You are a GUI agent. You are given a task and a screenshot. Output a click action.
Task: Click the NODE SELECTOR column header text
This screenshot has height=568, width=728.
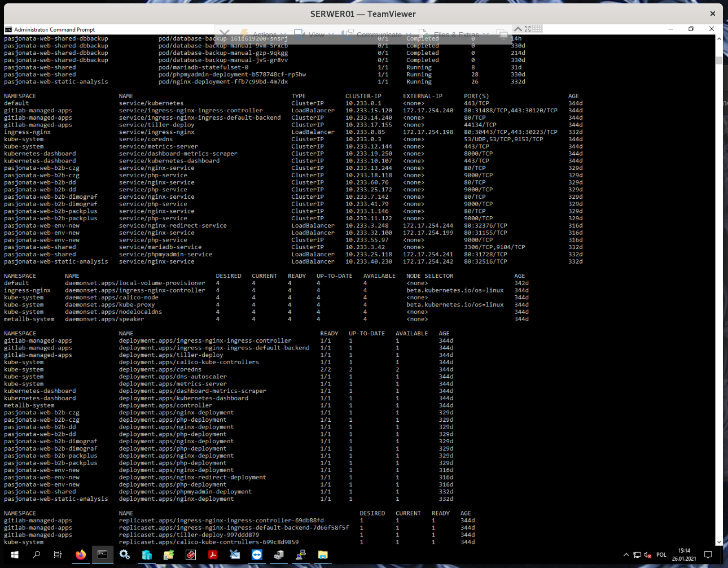point(429,276)
